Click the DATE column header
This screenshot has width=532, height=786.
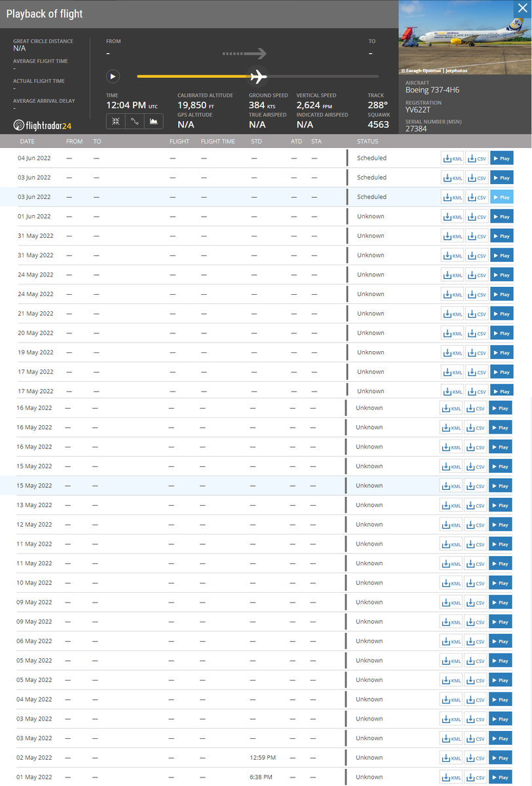point(28,141)
